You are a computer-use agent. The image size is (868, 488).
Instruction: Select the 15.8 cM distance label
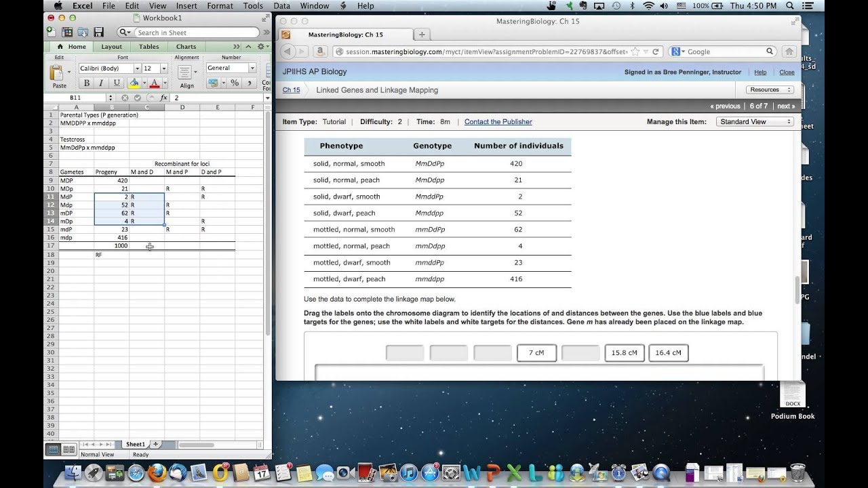[x=625, y=353]
